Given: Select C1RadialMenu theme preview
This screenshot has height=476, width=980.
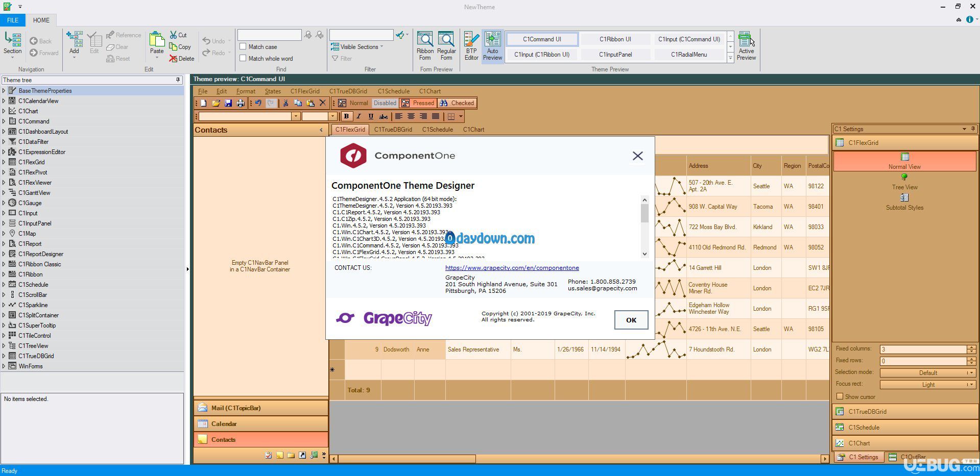Looking at the screenshot, I should tap(689, 55).
